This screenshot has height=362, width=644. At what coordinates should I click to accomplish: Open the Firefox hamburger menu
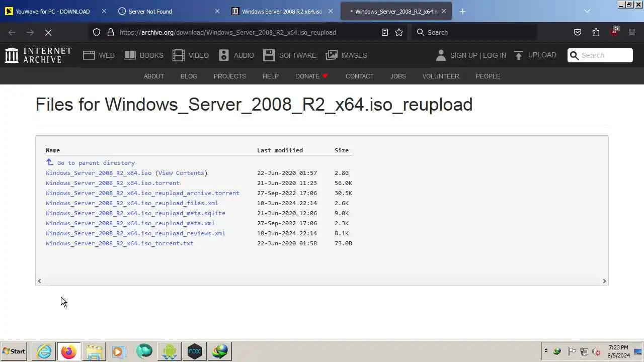(x=632, y=32)
